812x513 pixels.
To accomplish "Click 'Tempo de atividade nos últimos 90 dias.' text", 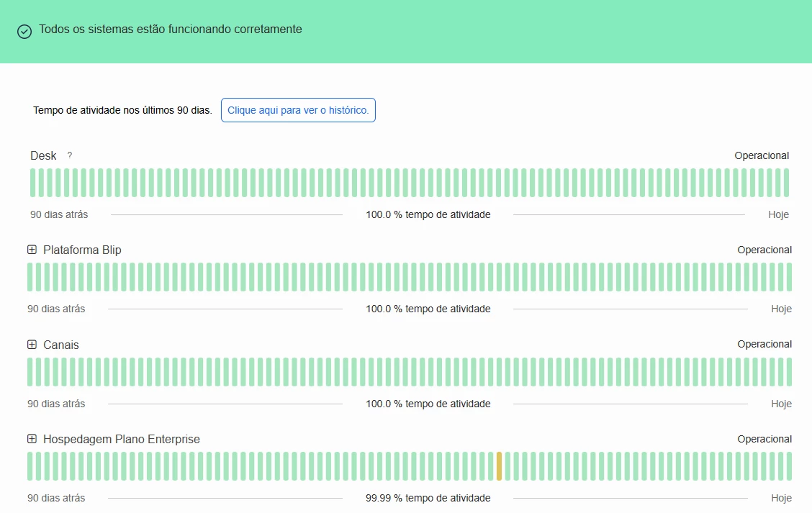I will (x=122, y=110).
